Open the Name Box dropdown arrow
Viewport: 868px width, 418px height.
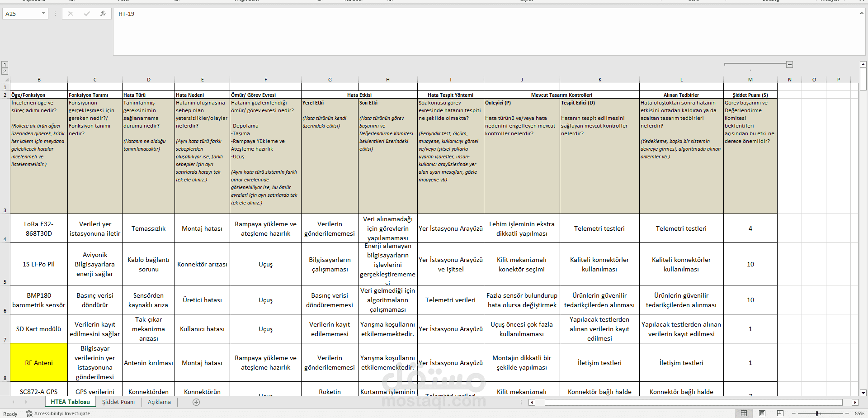click(x=43, y=14)
